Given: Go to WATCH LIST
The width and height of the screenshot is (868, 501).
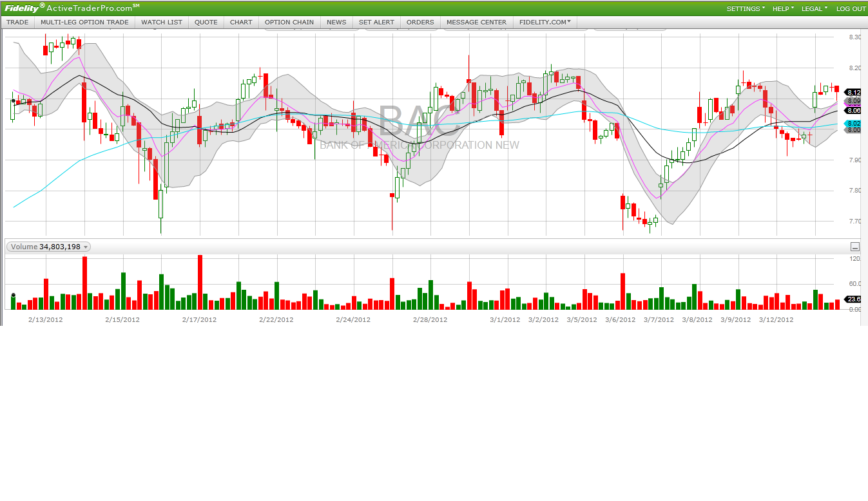Looking at the screenshot, I should click(x=162, y=22).
